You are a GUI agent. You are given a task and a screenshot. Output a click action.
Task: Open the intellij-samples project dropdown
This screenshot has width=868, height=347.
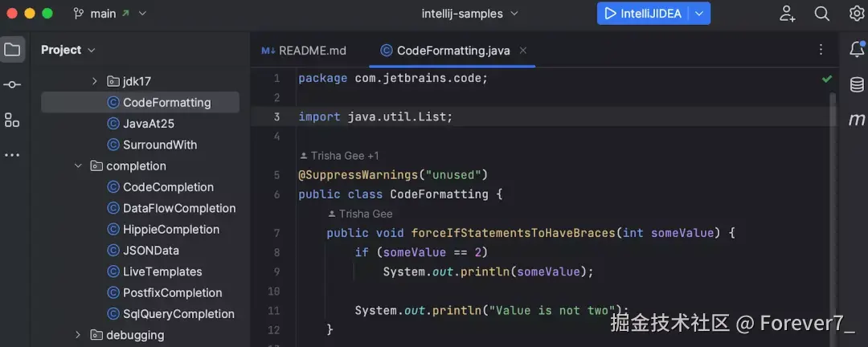469,14
